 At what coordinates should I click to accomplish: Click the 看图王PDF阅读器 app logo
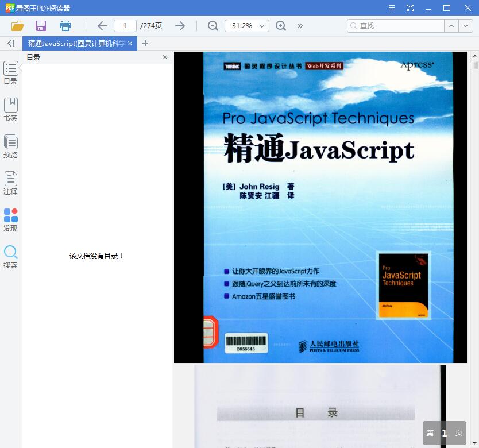coord(10,8)
